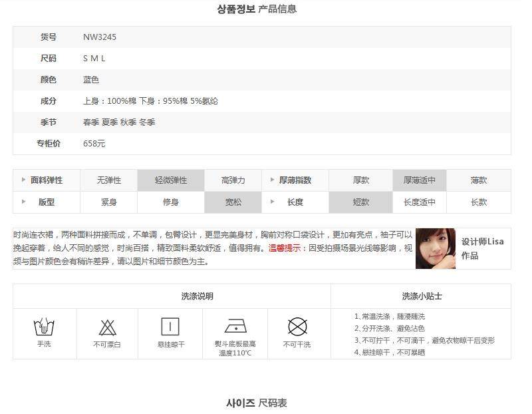Image resolution: width=532 pixels, height=414 pixels.
Task: Click the product number NW3245
Action: click(x=100, y=37)
